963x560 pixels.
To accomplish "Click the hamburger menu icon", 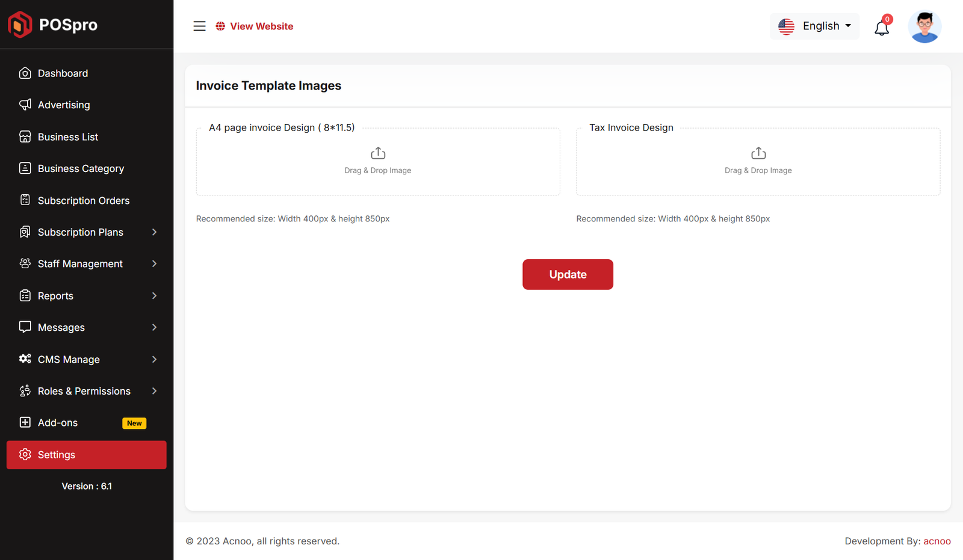I will tap(199, 26).
